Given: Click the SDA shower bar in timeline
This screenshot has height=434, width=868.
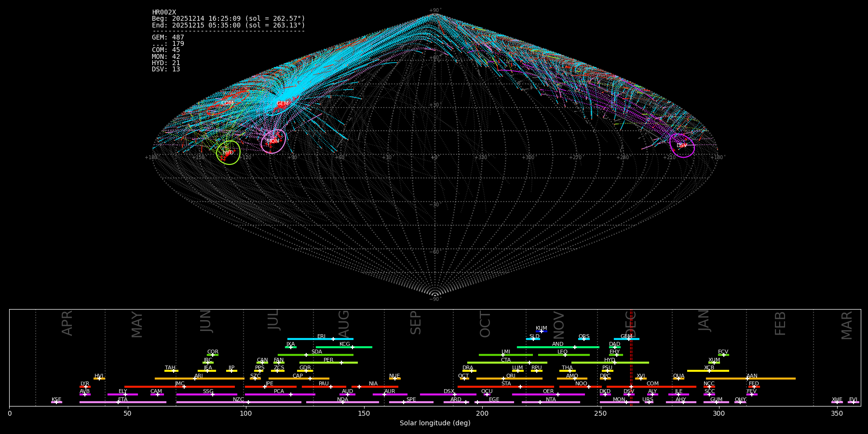Looking at the screenshot, I should 315,355.
